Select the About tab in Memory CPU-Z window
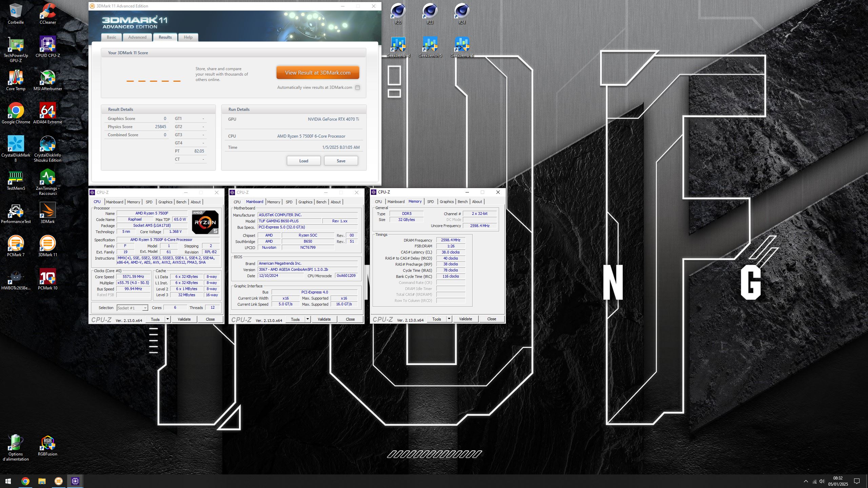The image size is (868, 488). (x=477, y=202)
